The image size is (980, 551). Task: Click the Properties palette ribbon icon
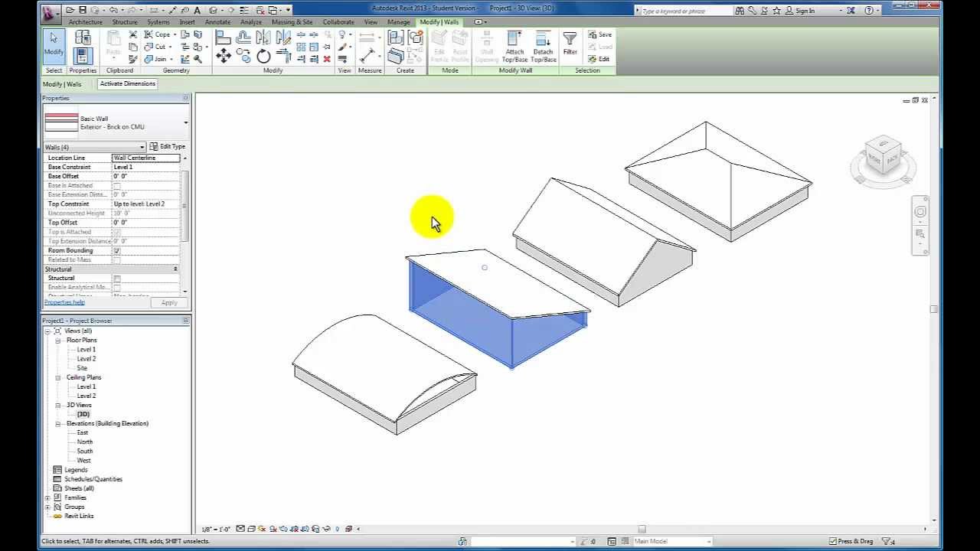(x=83, y=55)
